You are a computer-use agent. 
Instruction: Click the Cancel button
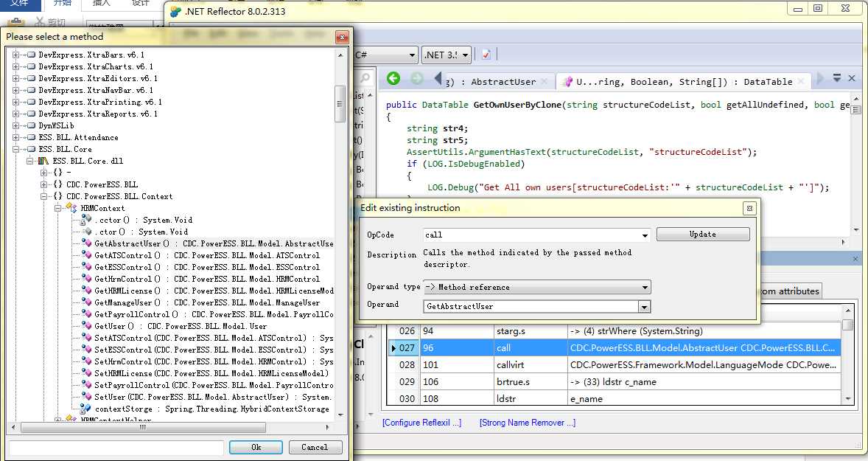click(315, 447)
